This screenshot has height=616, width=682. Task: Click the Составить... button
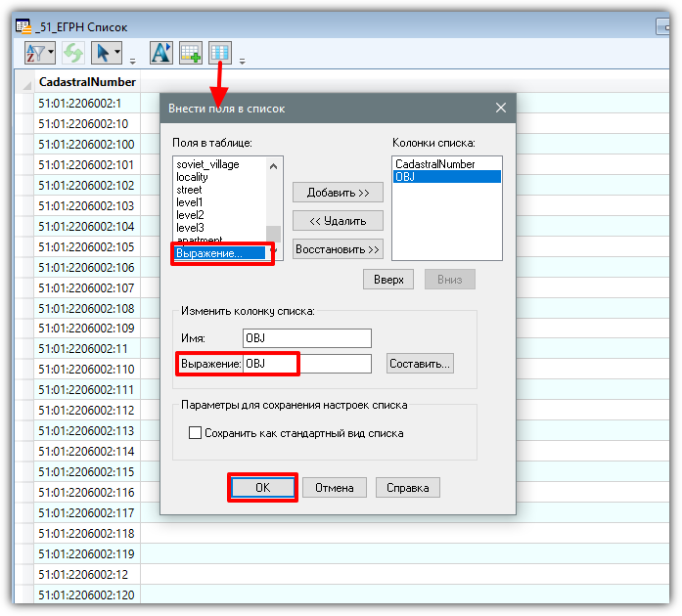pyautogui.click(x=420, y=364)
